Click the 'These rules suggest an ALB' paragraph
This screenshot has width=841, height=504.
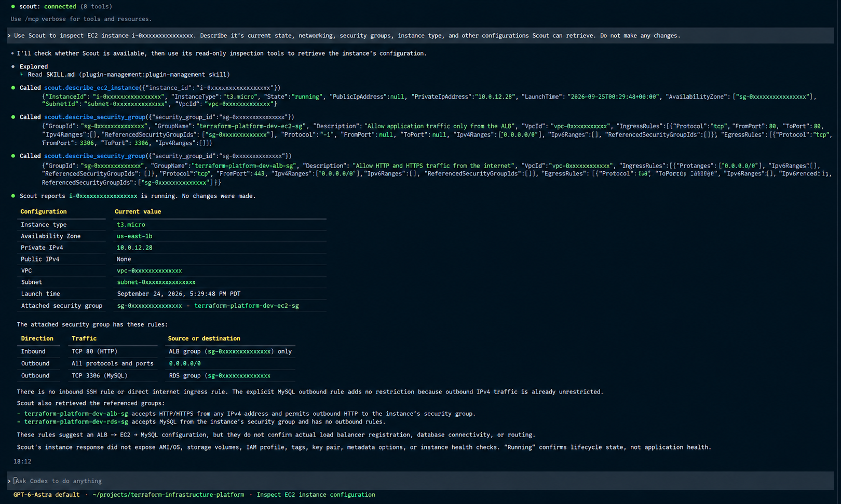pos(276,435)
